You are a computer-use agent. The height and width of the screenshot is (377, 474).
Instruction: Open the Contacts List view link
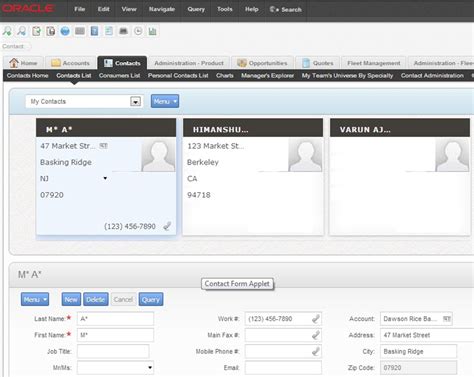click(x=74, y=76)
